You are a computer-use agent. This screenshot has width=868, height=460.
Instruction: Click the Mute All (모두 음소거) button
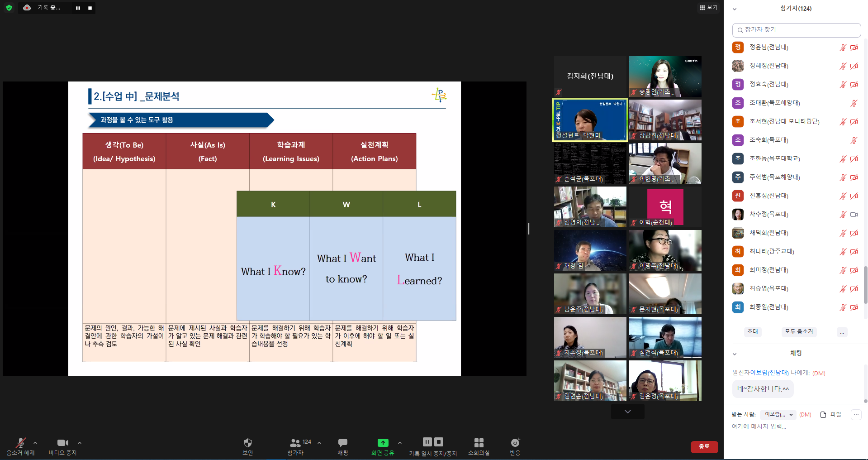pyautogui.click(x=798, y=332)
